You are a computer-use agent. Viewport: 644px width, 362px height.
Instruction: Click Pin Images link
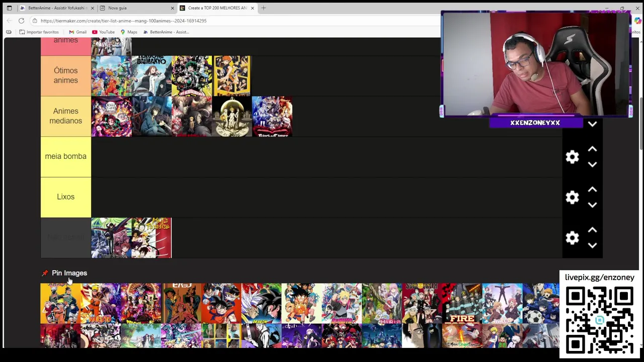coord(69,273)
